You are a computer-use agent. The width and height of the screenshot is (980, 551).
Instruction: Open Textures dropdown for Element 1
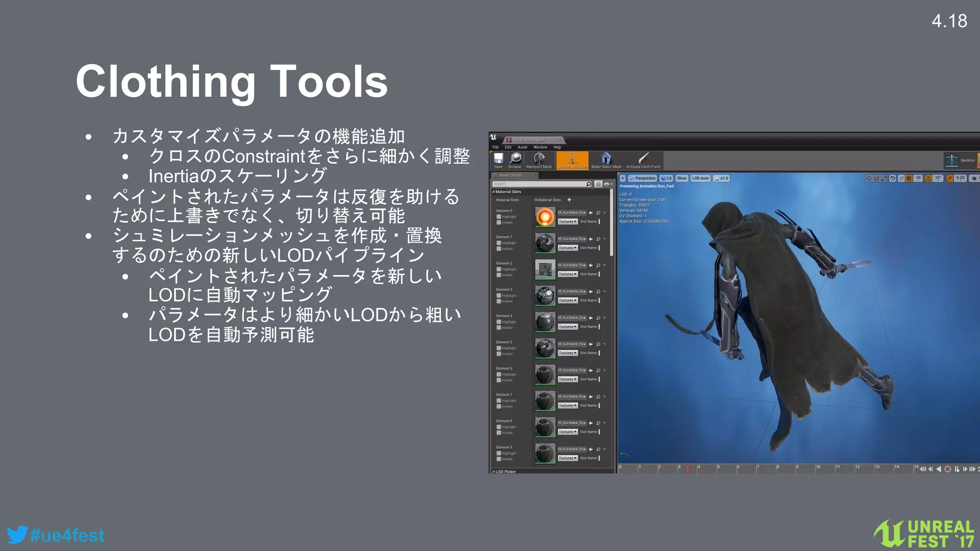(x=568, y=248)
